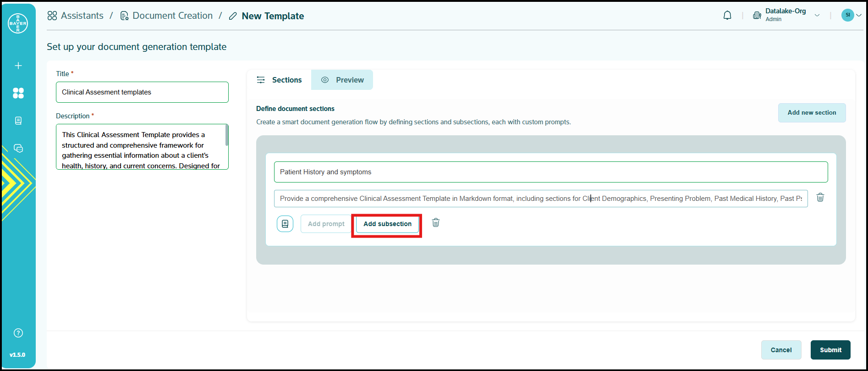The width and height of the screenshot is (868, 371).
Task: Click the Title input field
Action: [142, 92]
